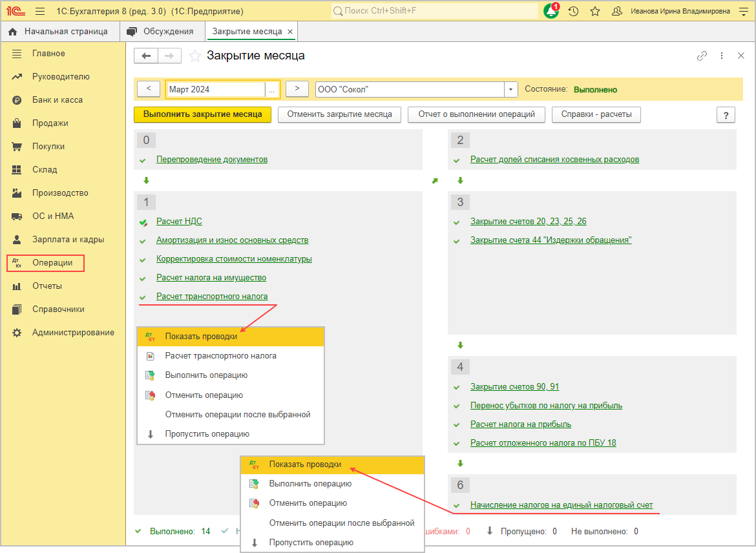
Task: Click Отменить закрытие месяца button
Action: pyautogui.click(x=339, y=114)
